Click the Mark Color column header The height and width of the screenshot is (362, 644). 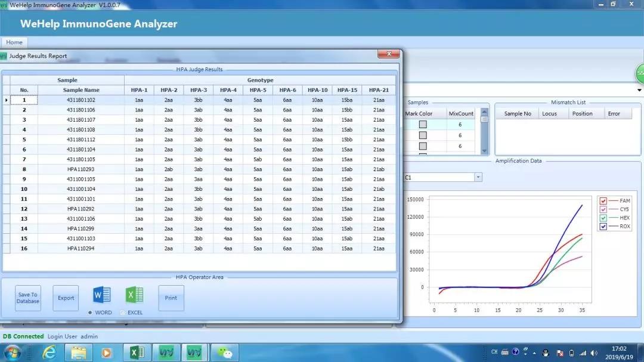[419, 113]
